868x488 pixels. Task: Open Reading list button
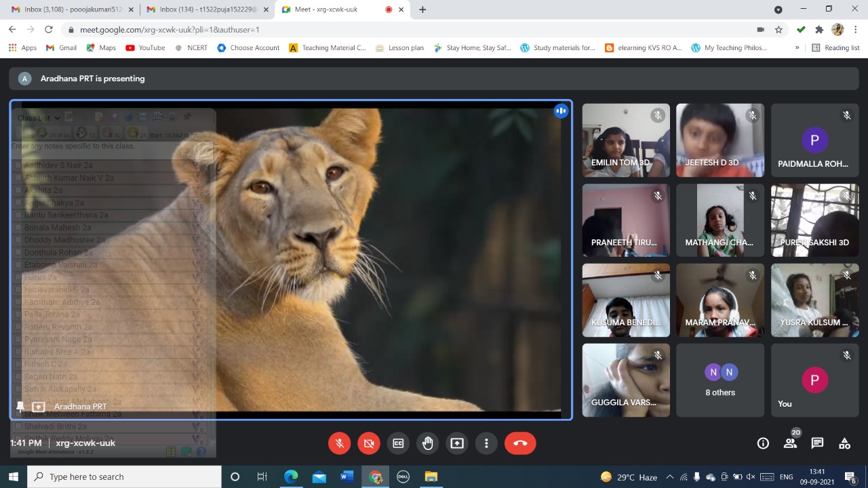click(835, 48)
